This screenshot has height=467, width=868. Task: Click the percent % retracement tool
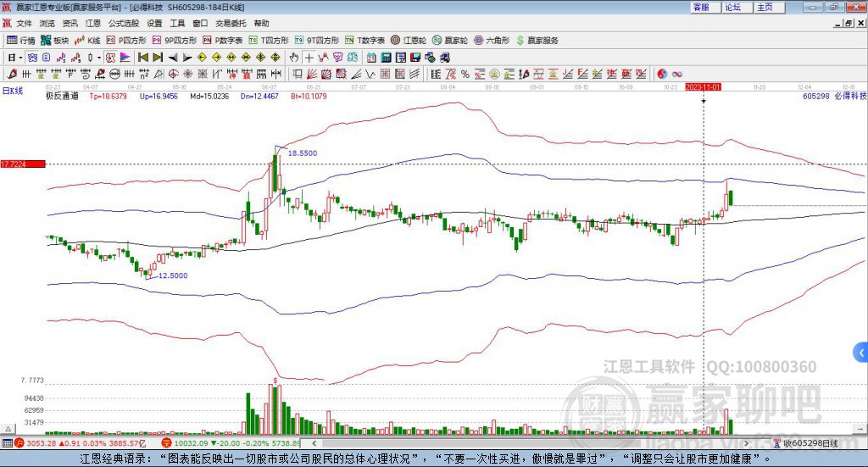[465, 74]
